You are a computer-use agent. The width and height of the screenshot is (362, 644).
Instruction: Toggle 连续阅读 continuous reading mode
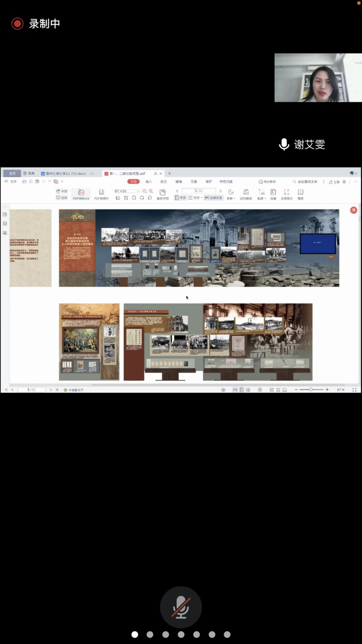tap(214, 198)
